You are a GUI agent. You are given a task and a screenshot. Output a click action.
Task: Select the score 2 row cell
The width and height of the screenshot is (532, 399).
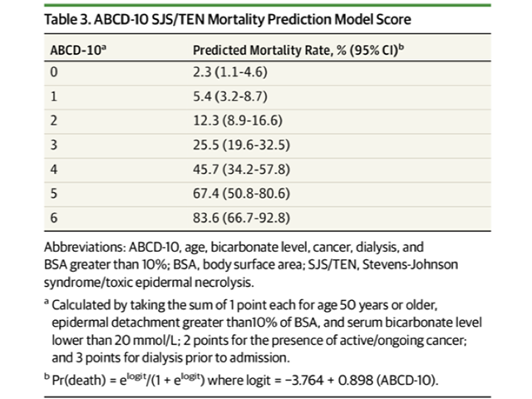click(x=56, y=119)
